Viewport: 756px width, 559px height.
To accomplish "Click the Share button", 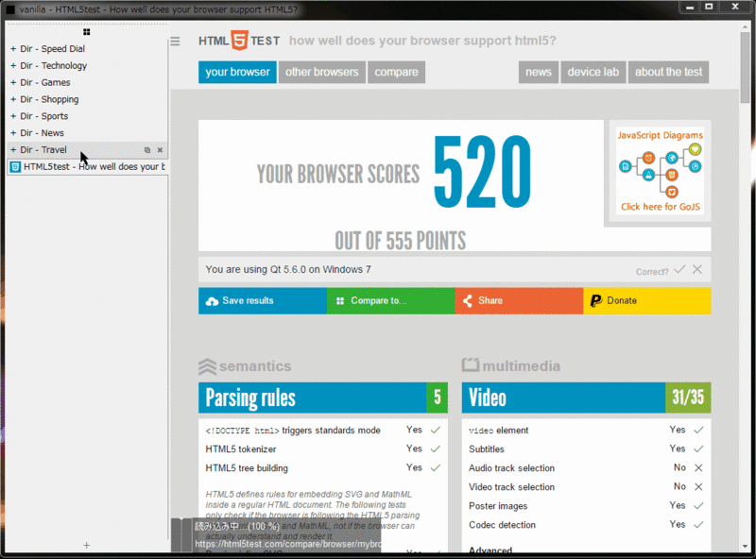I will pos(519,300).
